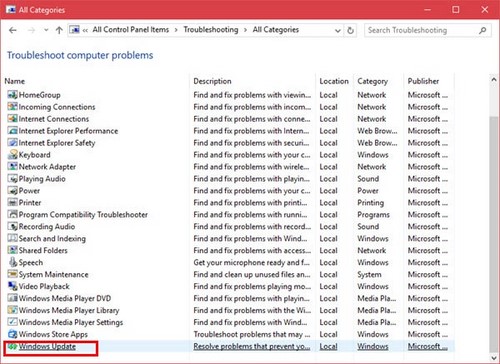
Task: Click the Internet Connections icon
Action: coord(12,119)
